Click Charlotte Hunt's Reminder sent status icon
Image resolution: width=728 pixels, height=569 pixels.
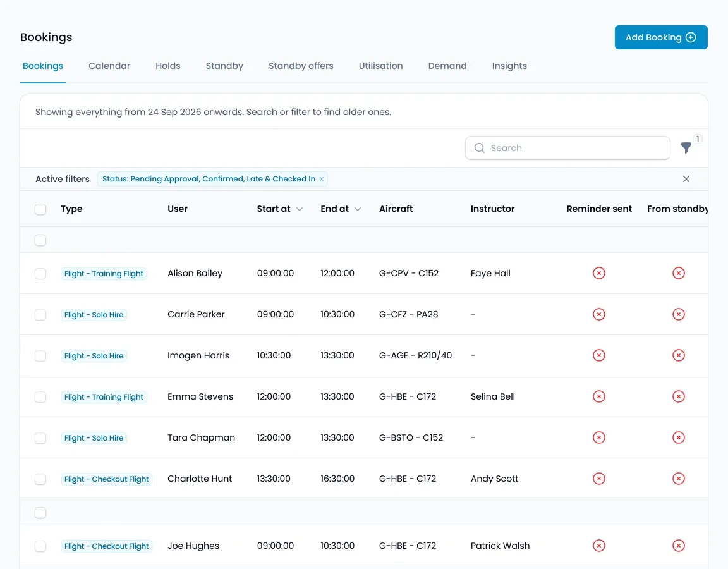pyautogui.click(x=599, y=479)
